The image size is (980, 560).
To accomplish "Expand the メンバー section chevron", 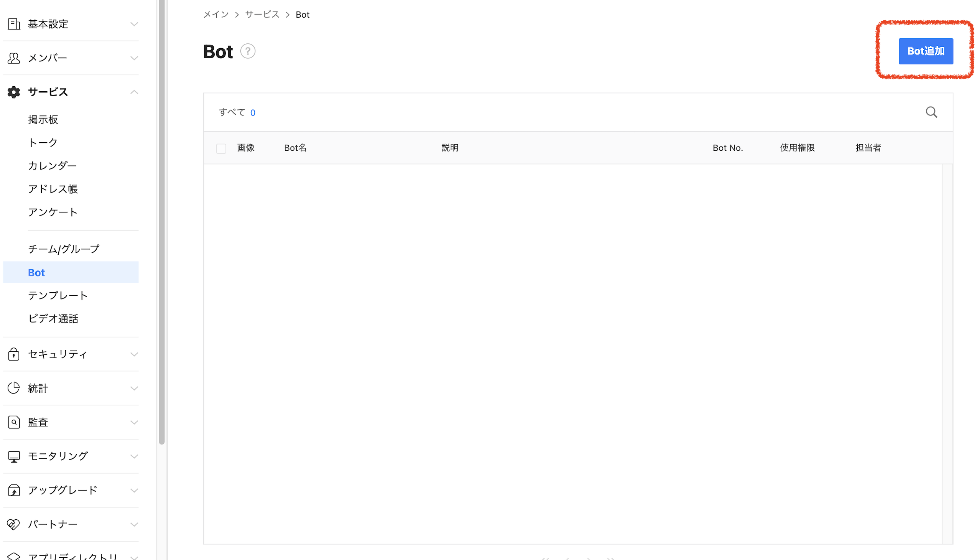I will point(134,58).
